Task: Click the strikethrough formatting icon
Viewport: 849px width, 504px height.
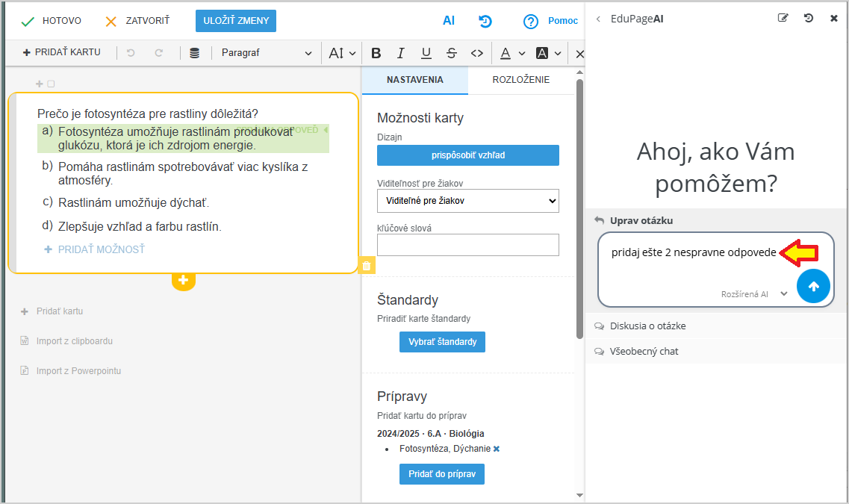Action: coord(451,53)
